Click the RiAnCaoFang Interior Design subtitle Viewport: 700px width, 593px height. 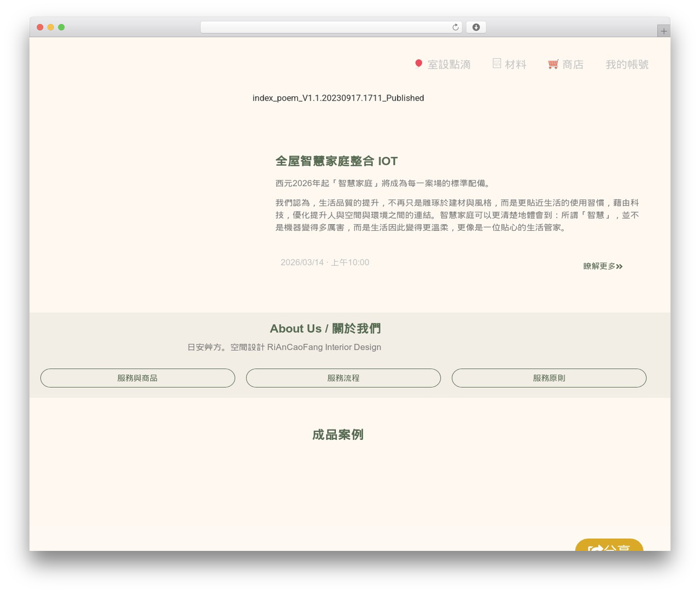pos(284,347)
